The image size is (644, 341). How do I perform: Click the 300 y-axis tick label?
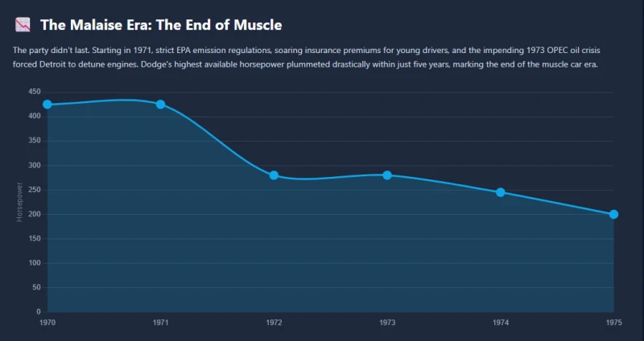(35, 166)
